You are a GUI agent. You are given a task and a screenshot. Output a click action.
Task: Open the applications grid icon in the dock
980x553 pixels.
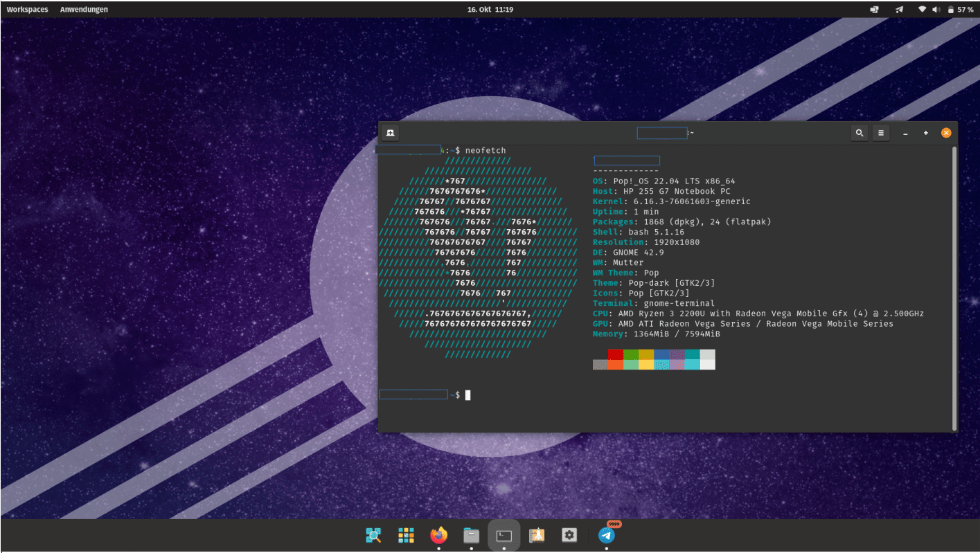(406, 535)
